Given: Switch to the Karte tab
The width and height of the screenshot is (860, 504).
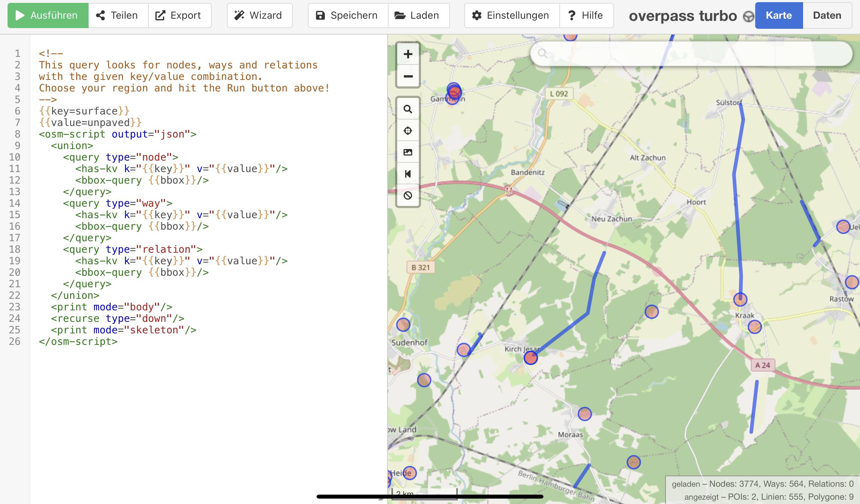Looking at the screenshot, I should (779, 15).
